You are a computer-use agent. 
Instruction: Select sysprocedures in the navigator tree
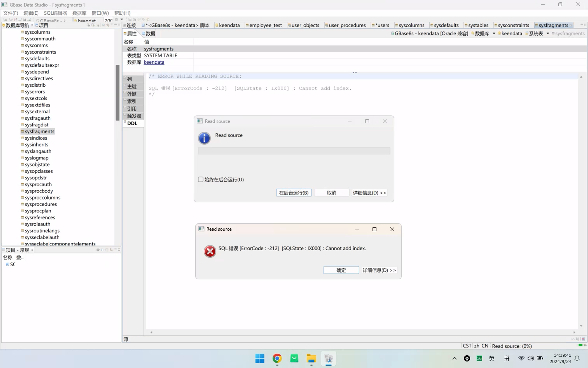click(41, 204)
